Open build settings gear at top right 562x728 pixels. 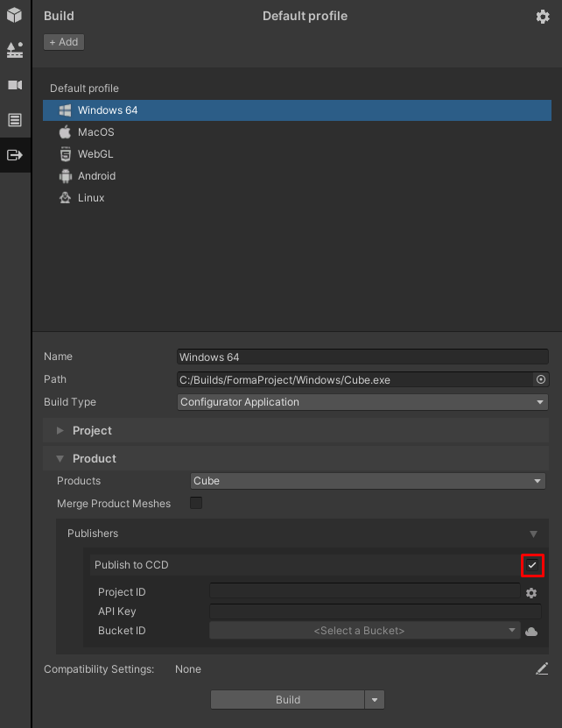542,17
